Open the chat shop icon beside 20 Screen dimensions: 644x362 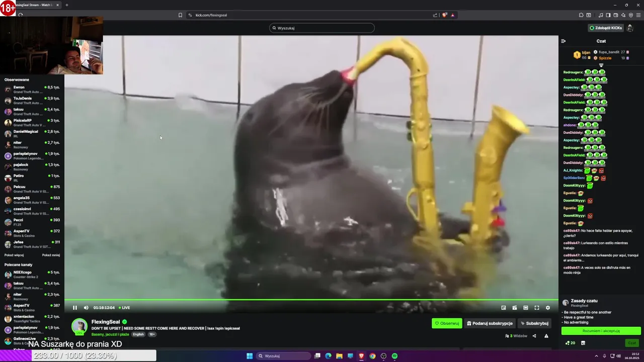click(x=583, y=343)
